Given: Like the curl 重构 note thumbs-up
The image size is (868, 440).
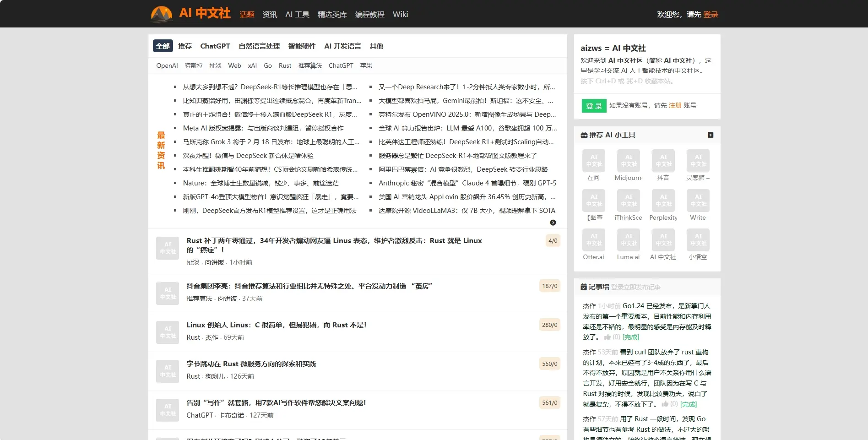Looking at the screenshot, I should tap(665, 404).
